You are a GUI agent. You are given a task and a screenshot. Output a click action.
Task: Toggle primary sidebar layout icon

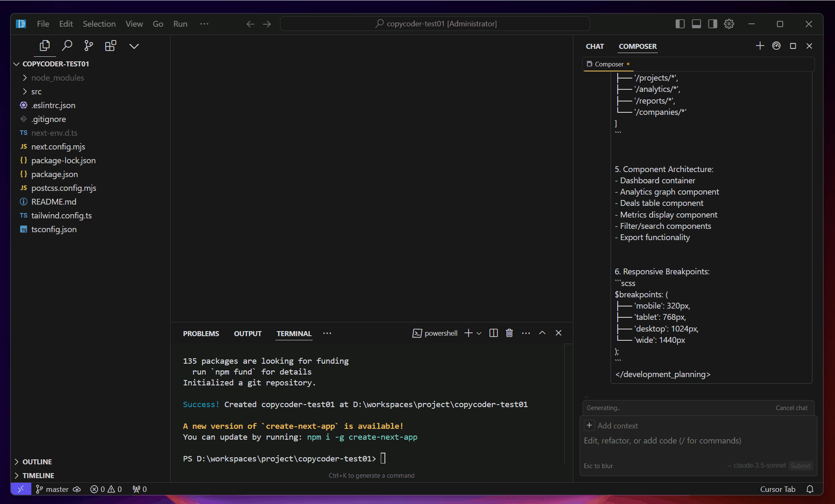[x=680, y=24]
